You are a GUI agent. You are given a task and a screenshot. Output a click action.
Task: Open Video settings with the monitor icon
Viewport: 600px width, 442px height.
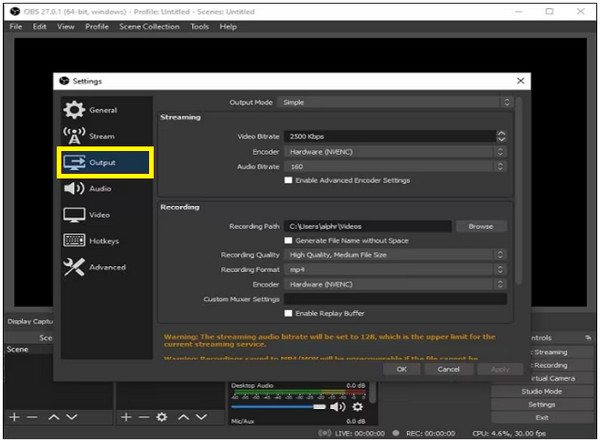click(74, 215)
